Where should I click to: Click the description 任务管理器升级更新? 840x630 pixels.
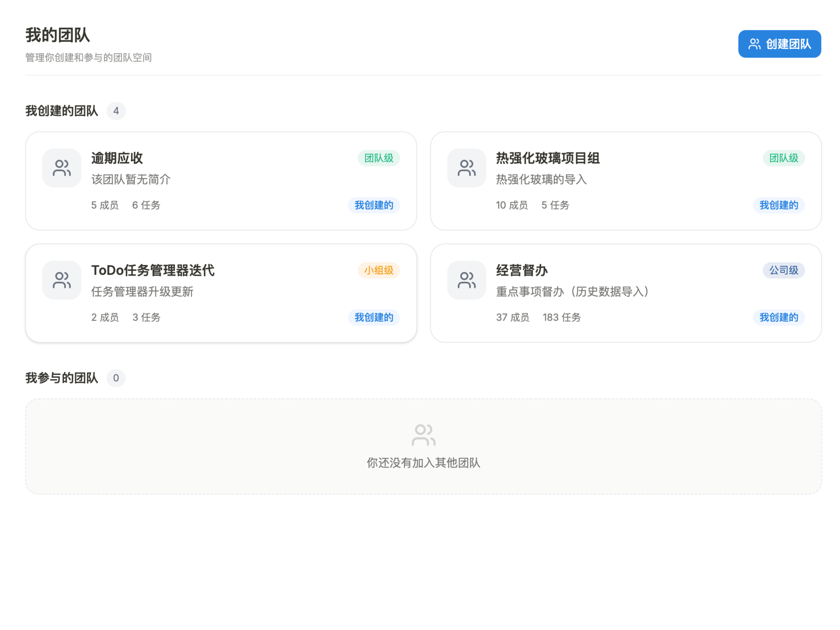[142, 292]
